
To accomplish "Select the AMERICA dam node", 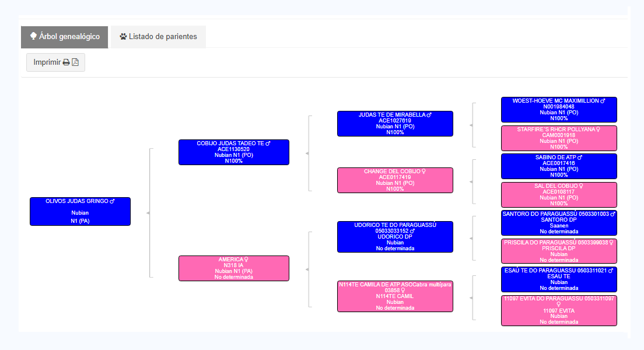I will (x=233, y=268).
